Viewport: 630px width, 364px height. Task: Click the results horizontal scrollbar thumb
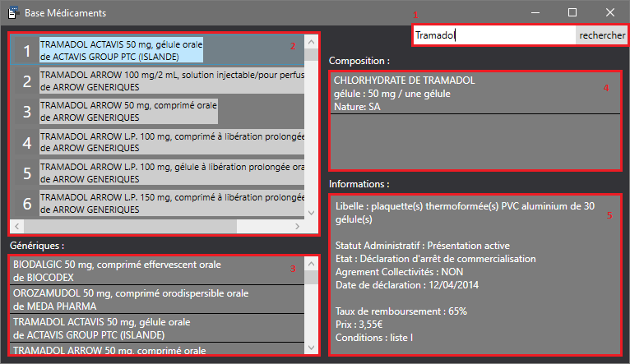click(130, 226)
